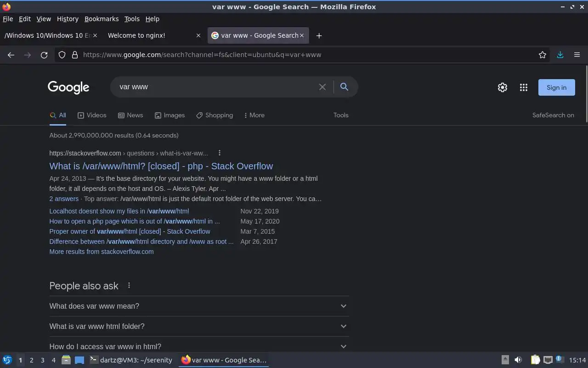The height and width of the screenshot is (368, 588).
Task: Clear the Google search box
Action: pyautogui.click(x=322, y=87)
